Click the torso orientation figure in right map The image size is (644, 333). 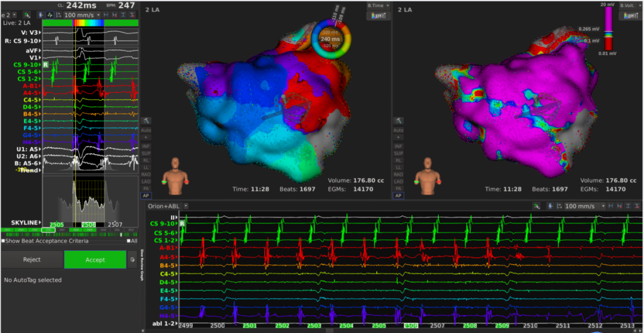(426, 175)
